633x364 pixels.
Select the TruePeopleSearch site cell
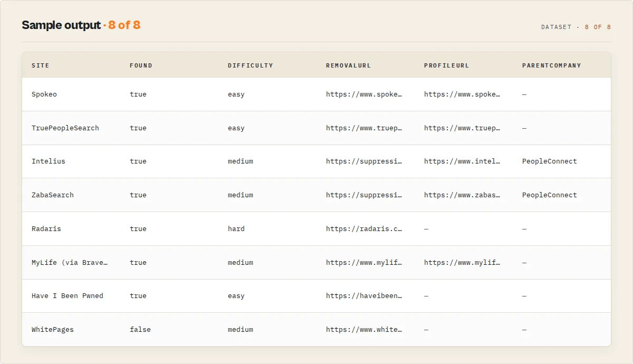pyautogui.click(x=65, y=128)
